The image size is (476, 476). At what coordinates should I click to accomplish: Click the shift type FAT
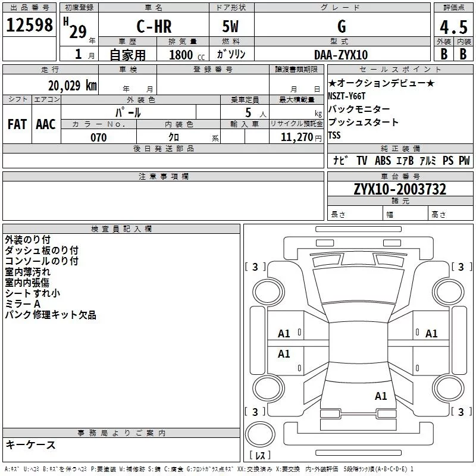coord(17,124)
